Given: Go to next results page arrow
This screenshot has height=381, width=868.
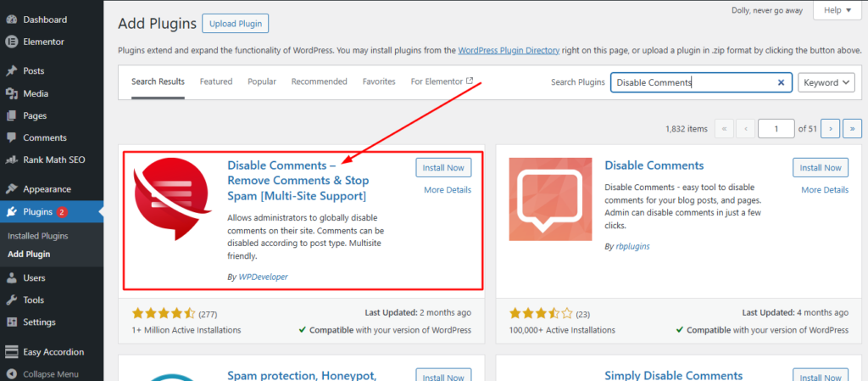Looking at the screenshot, I should pyautogui.click(x=831, y=128).
